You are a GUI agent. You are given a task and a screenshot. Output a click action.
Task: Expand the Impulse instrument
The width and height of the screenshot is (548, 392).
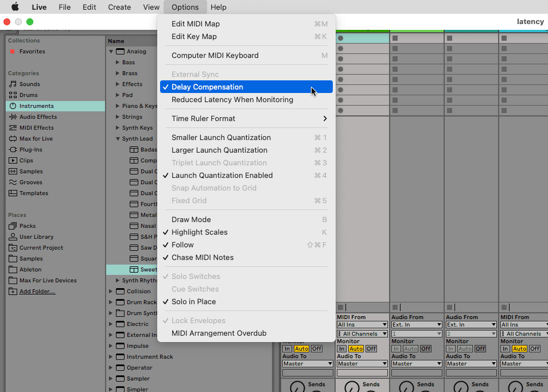(110, 346)
